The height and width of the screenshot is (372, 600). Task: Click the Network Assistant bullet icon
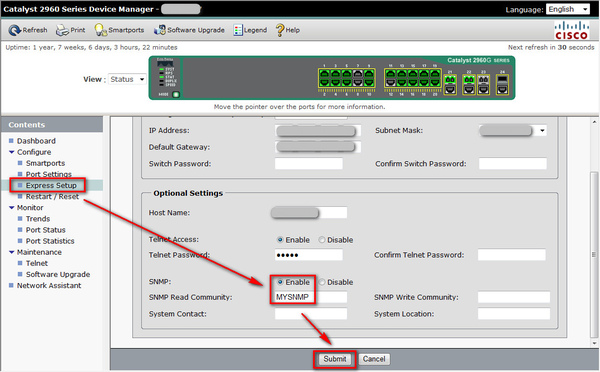point(11,286)
